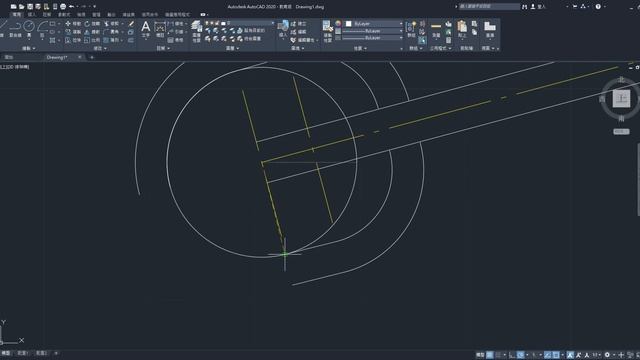Viewport: 640px width, 360px height.
Task: Switch to Layout1 tab at bottom
Action: pos(22,353)
